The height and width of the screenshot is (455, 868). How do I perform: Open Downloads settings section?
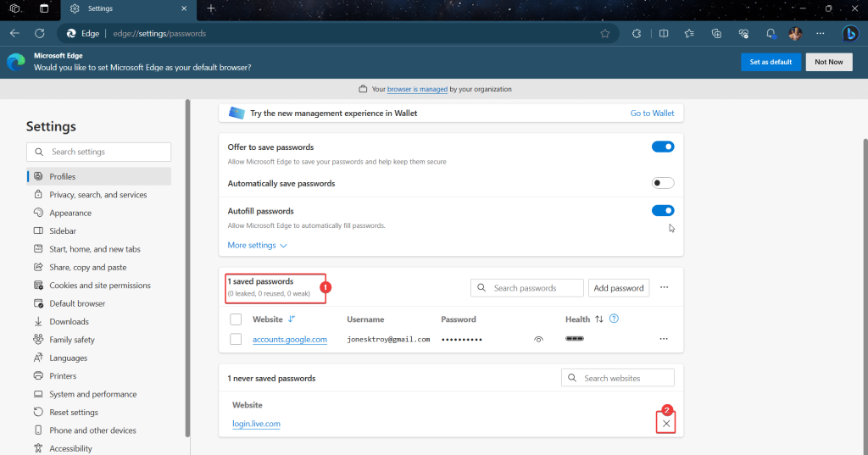(x=99, y=322)
